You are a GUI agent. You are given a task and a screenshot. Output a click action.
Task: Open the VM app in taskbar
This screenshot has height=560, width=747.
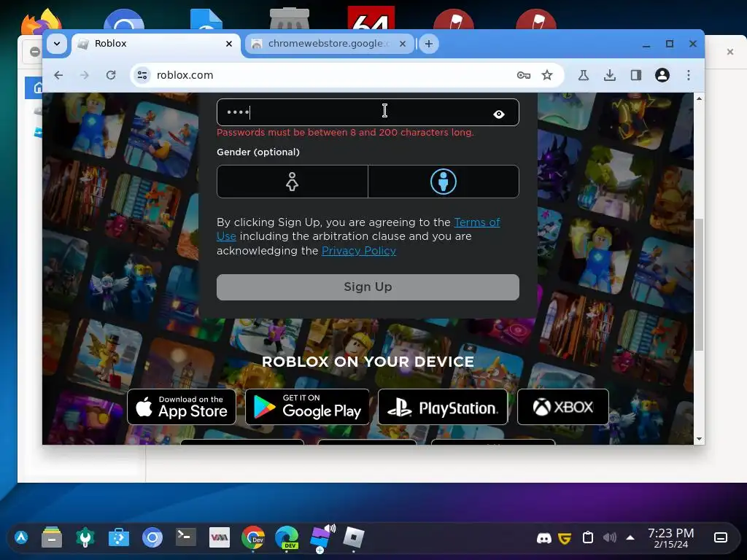(x=220, y=537)
